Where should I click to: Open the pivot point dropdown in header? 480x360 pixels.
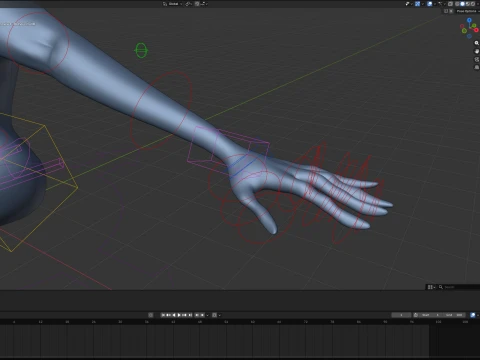pos(189,4)
